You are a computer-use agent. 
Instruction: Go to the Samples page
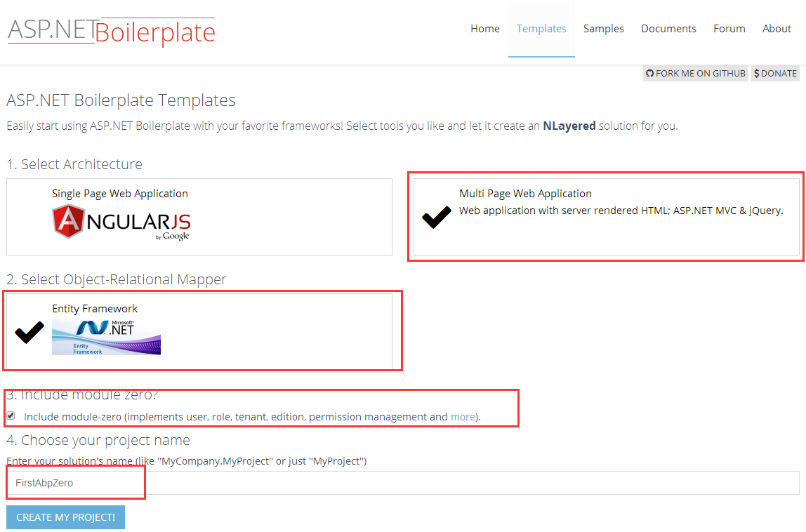pyautogui.click(x=604, y=29)
